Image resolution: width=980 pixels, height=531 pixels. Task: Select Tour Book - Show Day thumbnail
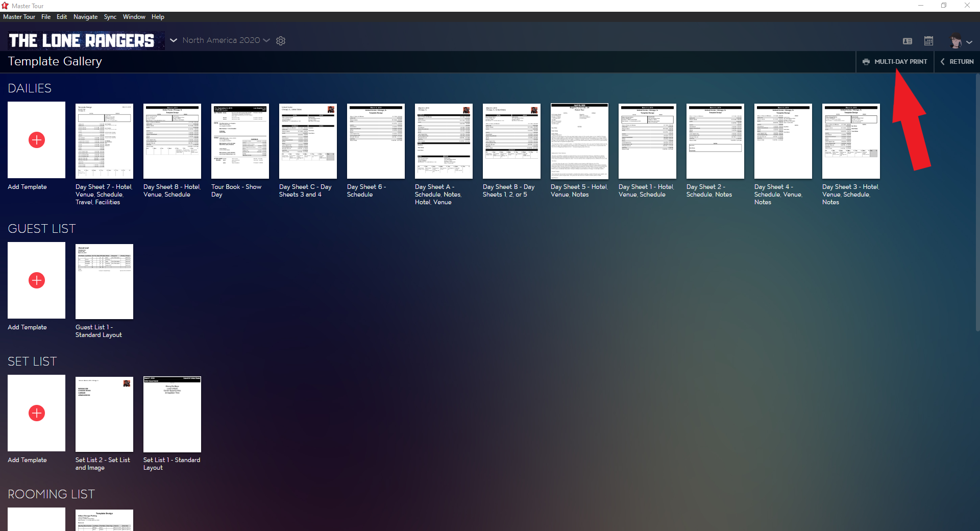coord(240,141)
